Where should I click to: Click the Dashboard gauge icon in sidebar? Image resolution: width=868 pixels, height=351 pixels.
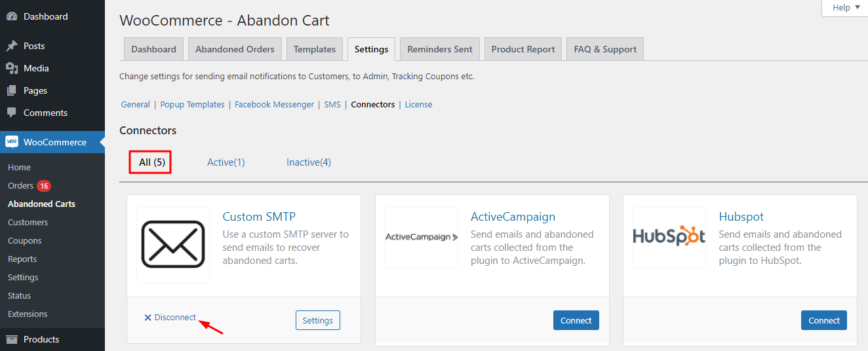(12, 16)
